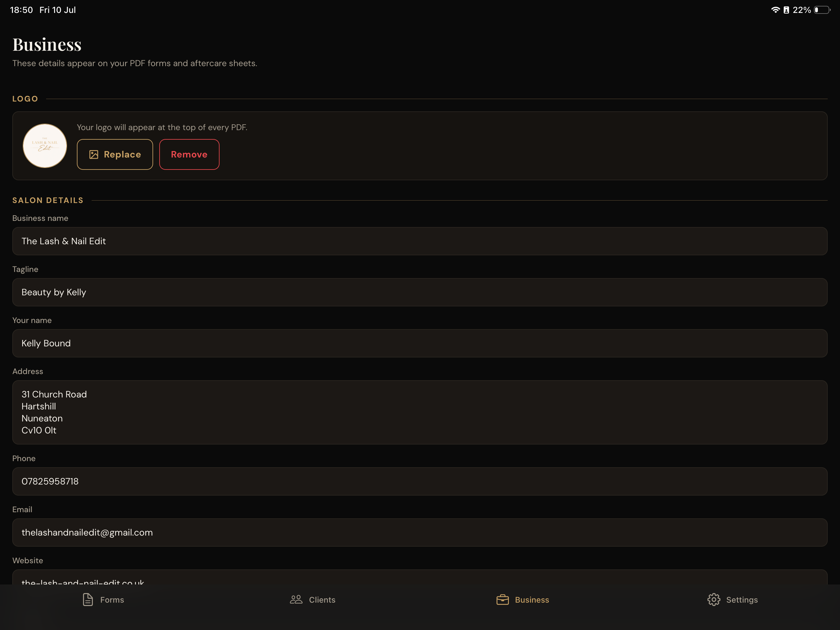Click the 'Phone' field label
Image resolution: width=840 pixels, height=630 pixels.
click(x=24, y=458)
